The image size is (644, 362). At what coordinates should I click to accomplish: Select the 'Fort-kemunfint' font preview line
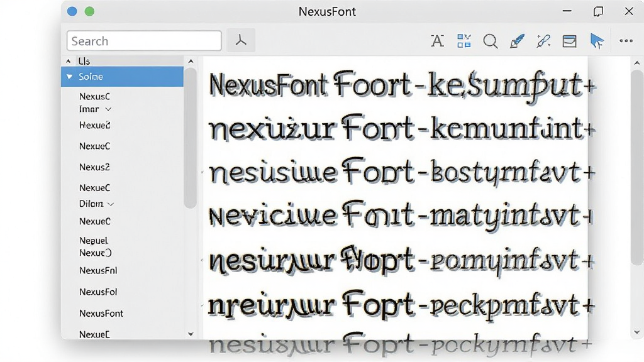(x=401, y=128)
